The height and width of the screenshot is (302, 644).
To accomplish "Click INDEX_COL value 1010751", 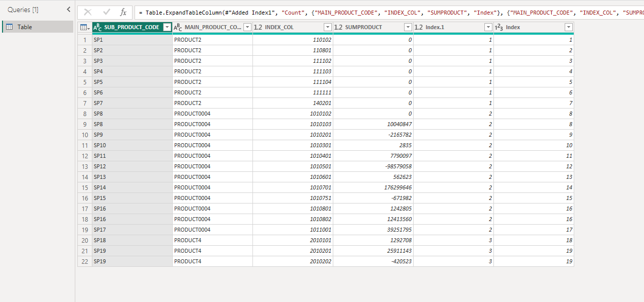I will click(x=293, y=198).
